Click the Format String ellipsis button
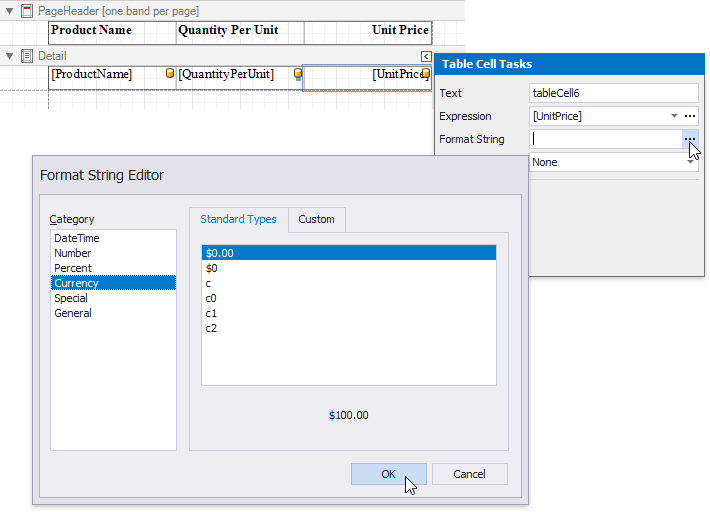Viewport: 710px width, 512px height. [x=690, y=139]
